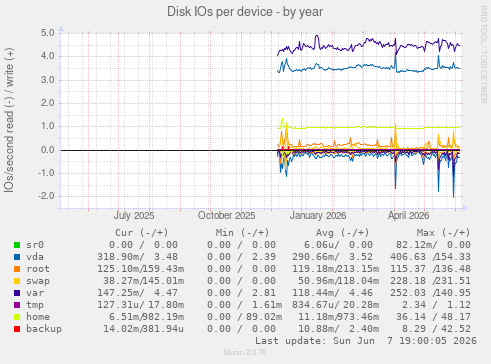This screenshot has width=491, height=364.
Task: Click home minimum value '0.00 / 89.02m'
Action: click(x=244, y=317)
